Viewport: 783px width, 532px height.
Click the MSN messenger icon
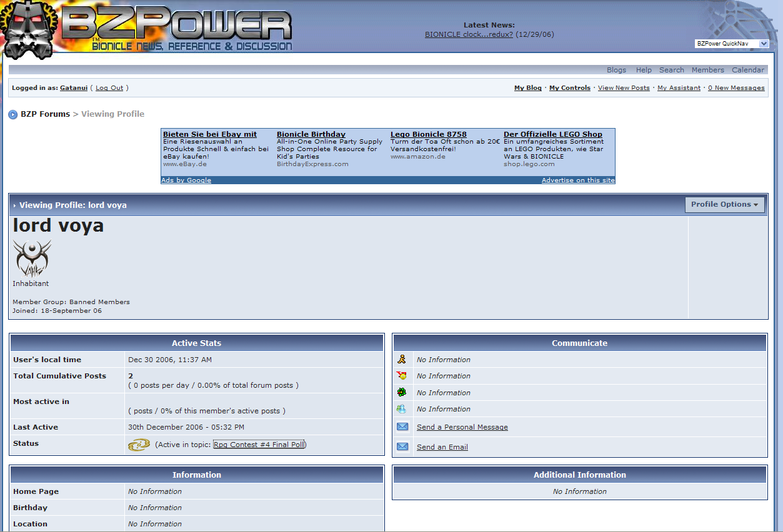401,409
